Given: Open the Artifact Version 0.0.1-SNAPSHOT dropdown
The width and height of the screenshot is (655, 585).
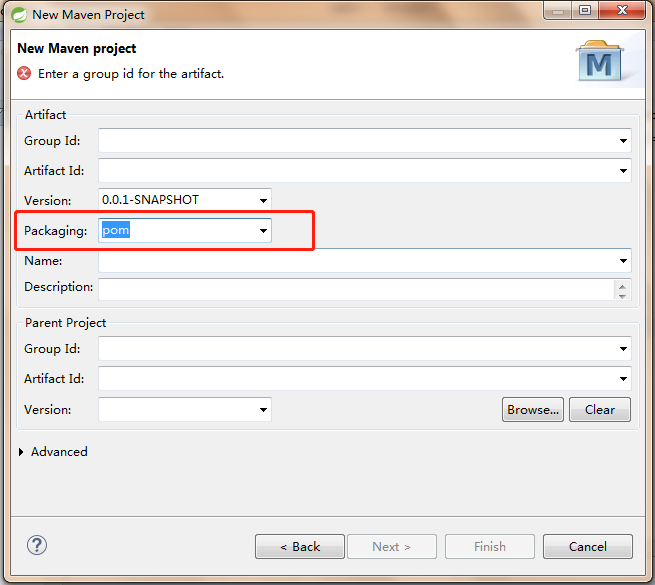Looking at the screenshot, I should 263,201.
